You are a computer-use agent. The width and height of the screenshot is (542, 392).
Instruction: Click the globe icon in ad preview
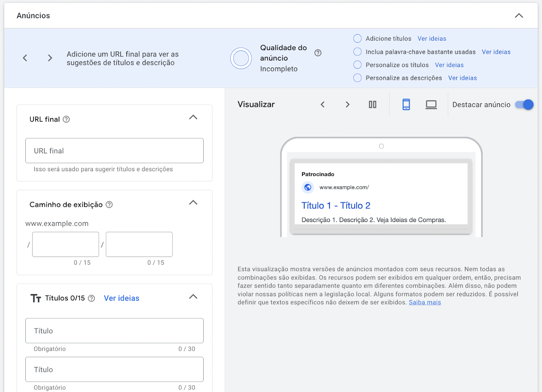[308, 187]
